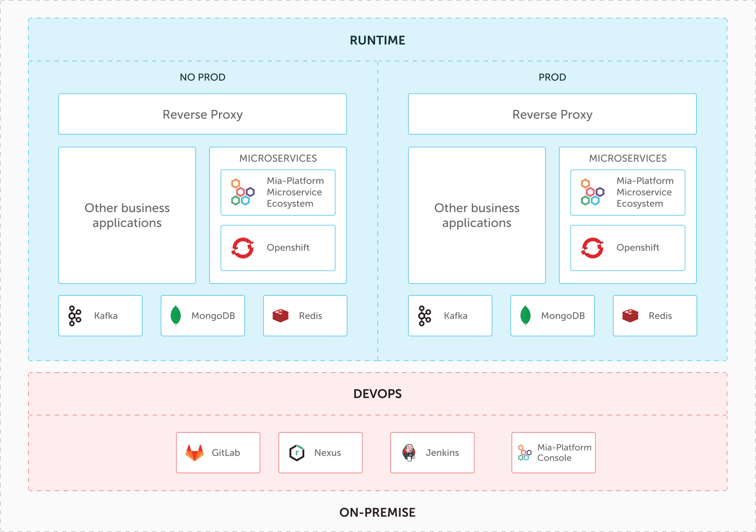This screenshot has height=532, width=756.
Task: Click the Mia-Platform Console logo icon
Action: point(524,453)
